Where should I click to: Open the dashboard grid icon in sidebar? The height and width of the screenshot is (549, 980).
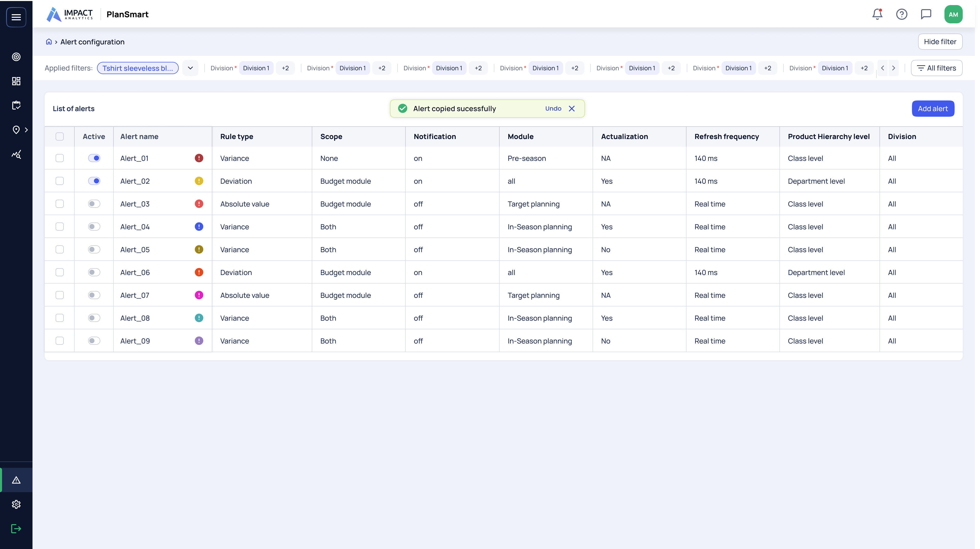16,81
